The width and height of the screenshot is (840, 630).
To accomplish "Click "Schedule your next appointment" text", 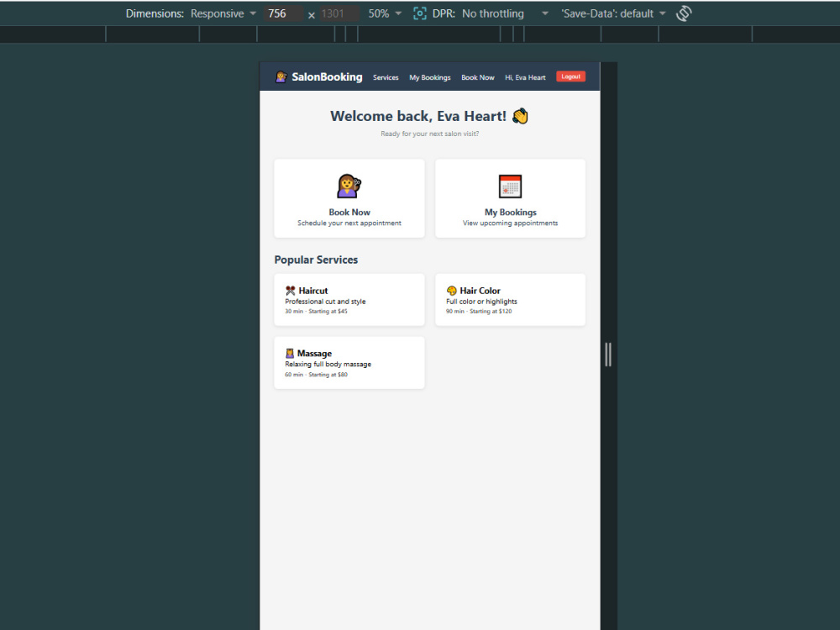I will coord(349,223).
